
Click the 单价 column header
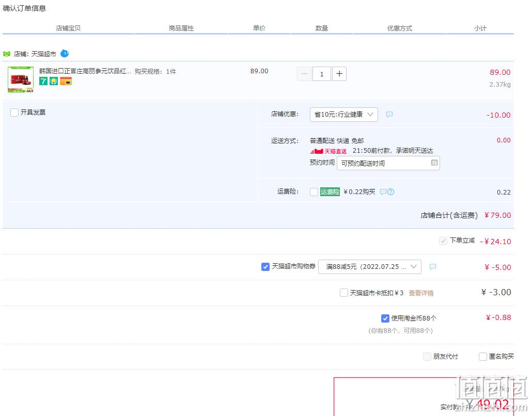(259, 28)
